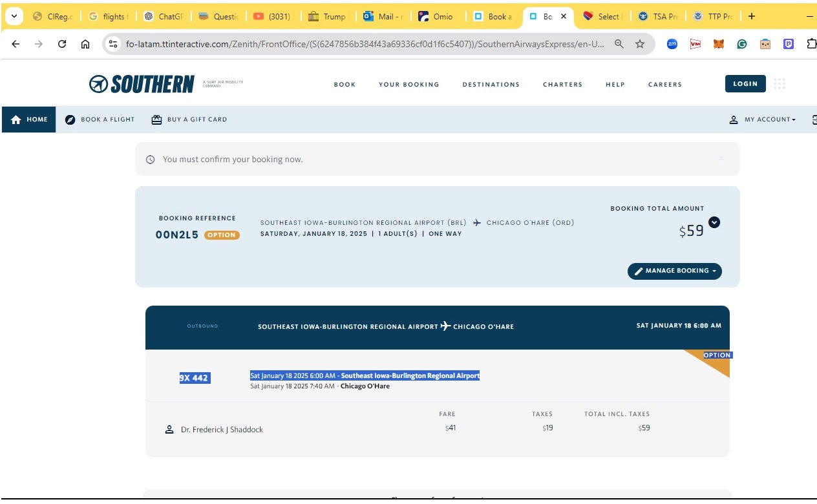Image resolution: width=817 pixels, height=504 pixels.
Task: Click the address bar URL field
Action: (365, 44)
